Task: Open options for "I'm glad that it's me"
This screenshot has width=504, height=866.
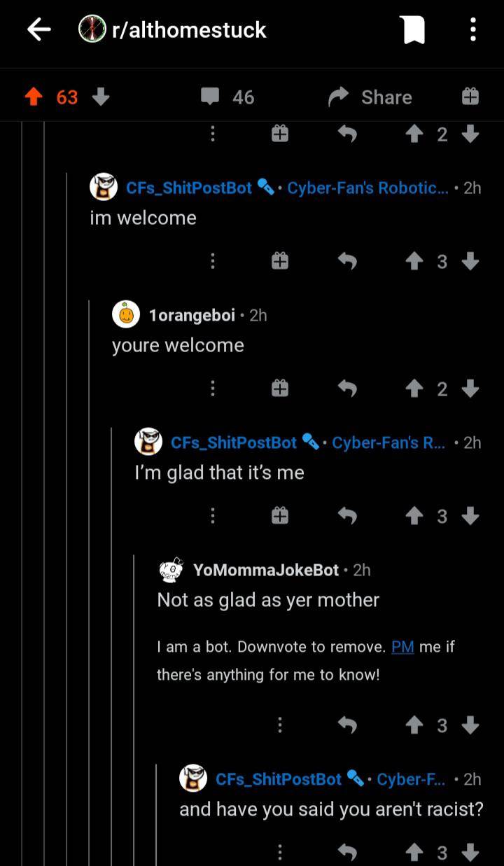Action: (213, 516)
